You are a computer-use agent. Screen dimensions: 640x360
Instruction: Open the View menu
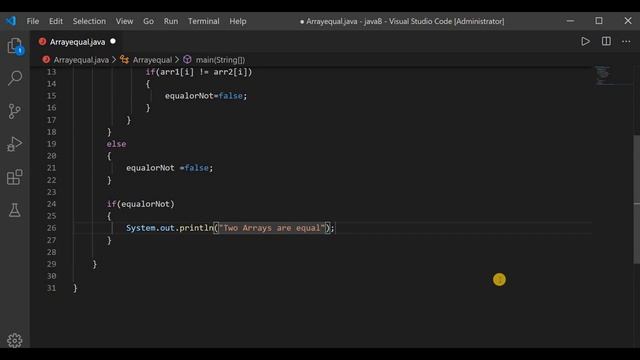[x=124, y=21]
